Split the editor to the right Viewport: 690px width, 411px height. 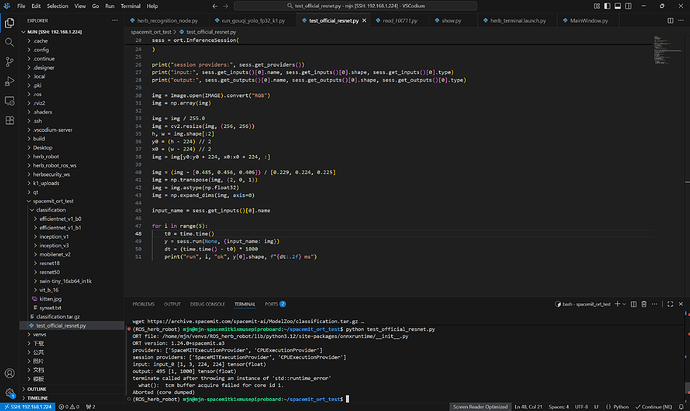670,21
